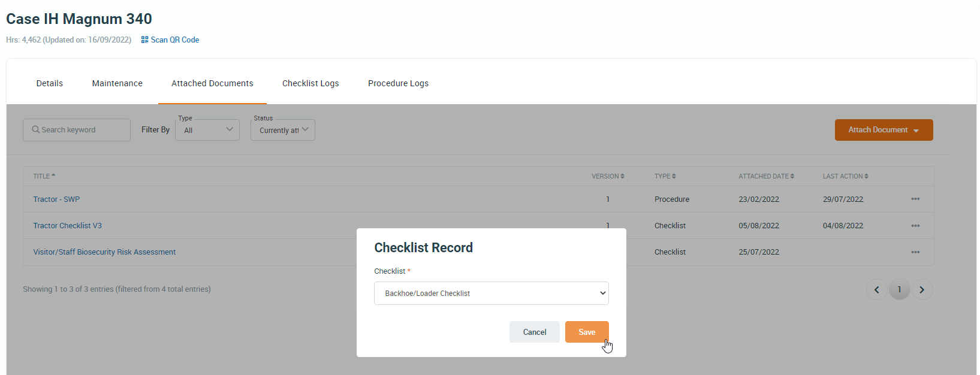This screenshot has width=980, height=375.
Task: Open the Checklist selection dropdown
Action: click(x=491, y=294)
